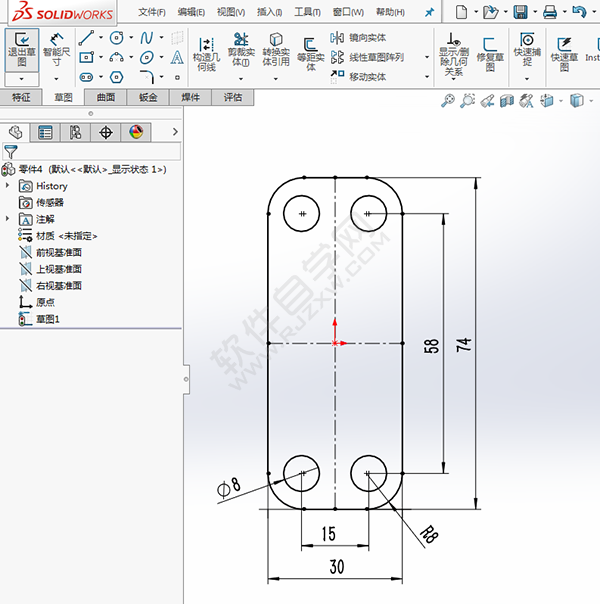Select the Line sketch tool

86,38
